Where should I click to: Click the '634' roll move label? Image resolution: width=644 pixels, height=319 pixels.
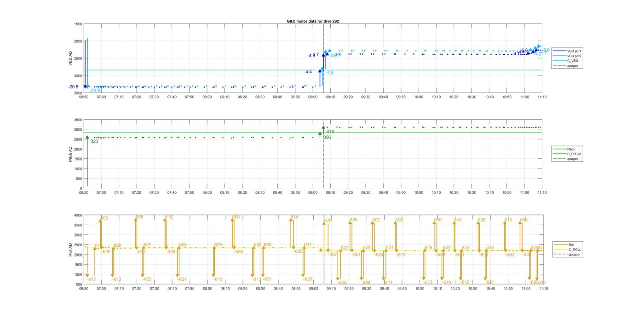447,248
